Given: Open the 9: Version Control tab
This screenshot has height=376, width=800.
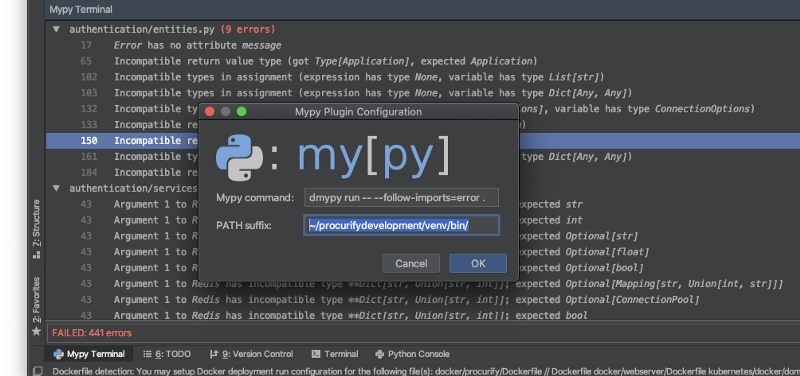Looking at the screenshot, I should coord(252,354).
